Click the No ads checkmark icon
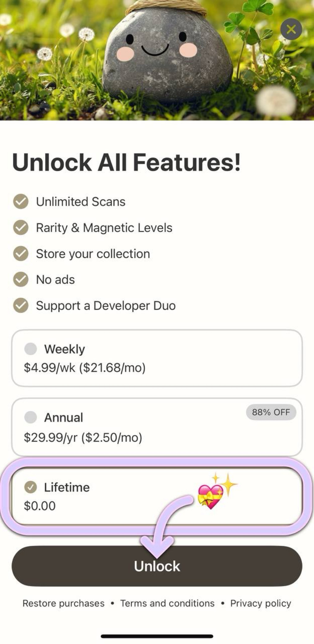 tap(21, 279)
